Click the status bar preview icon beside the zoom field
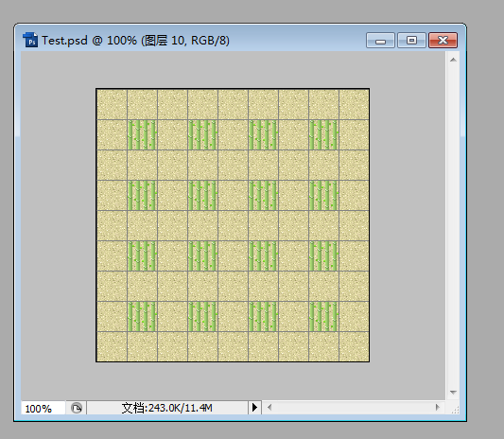The image size is (504, 439). (77, 408)
